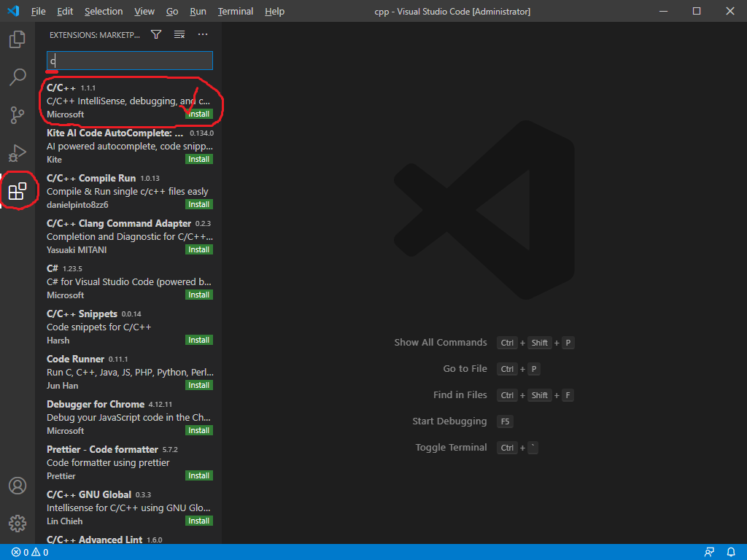Open the Selection menu

104,12
